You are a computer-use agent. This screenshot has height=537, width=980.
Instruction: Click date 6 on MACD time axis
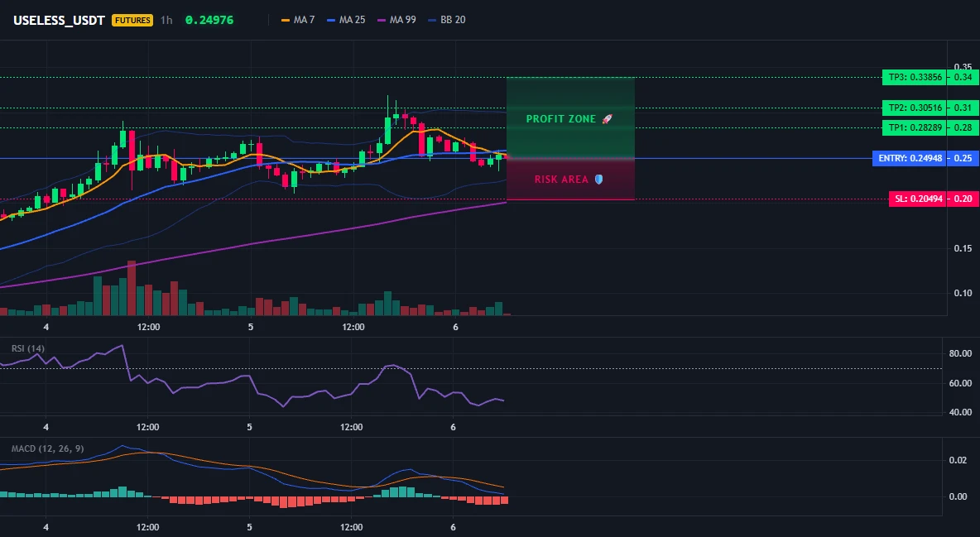coord(453,527)
